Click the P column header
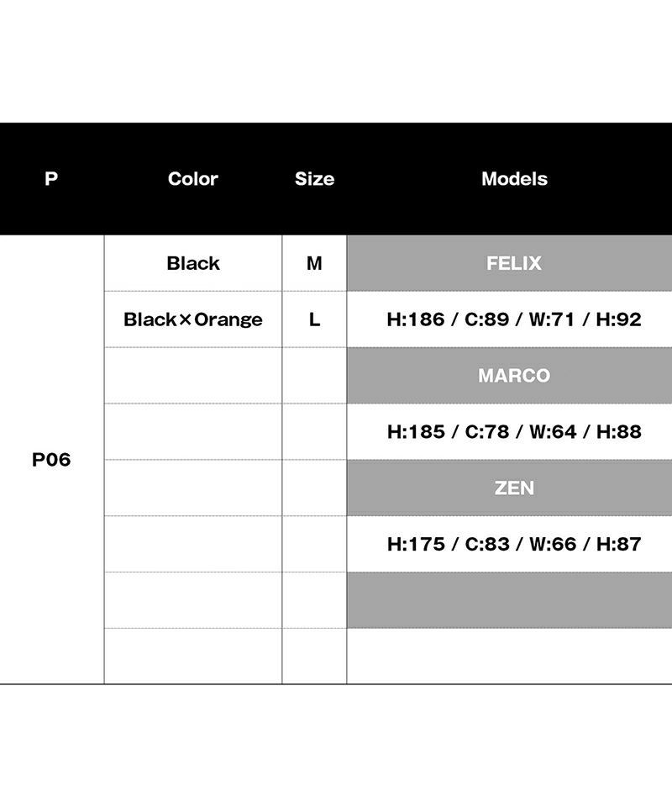 (51, 179)
